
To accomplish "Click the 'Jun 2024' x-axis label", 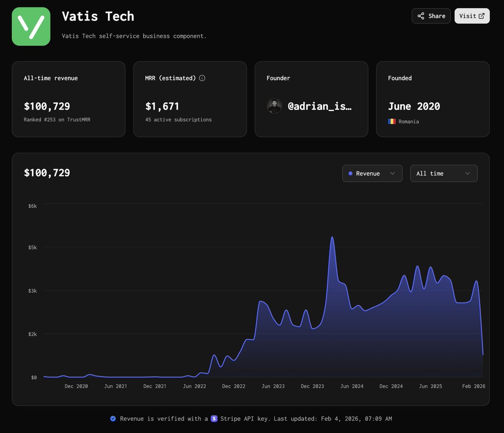I will [352, 386].
